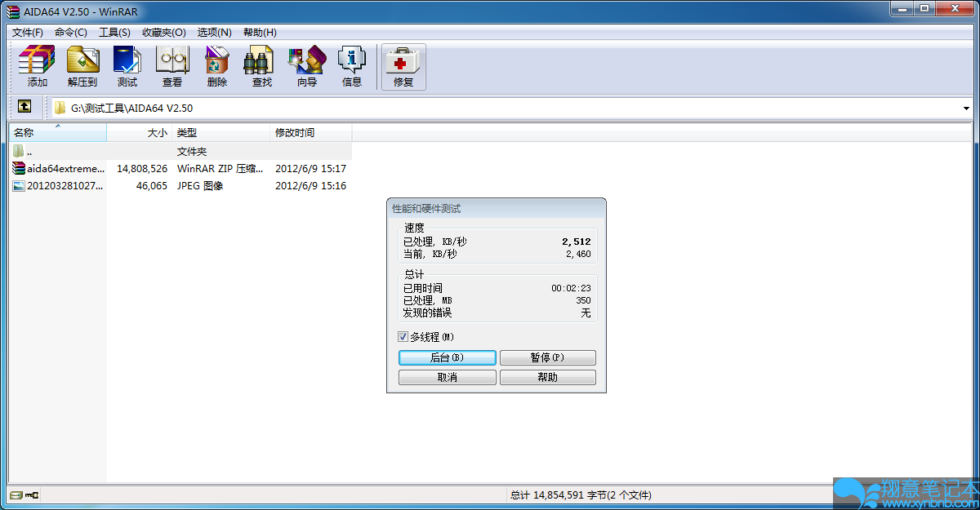Click the 发现的错误 label
Image resolution: width=980 pixels, height=510 pixels.
(427, 313)
